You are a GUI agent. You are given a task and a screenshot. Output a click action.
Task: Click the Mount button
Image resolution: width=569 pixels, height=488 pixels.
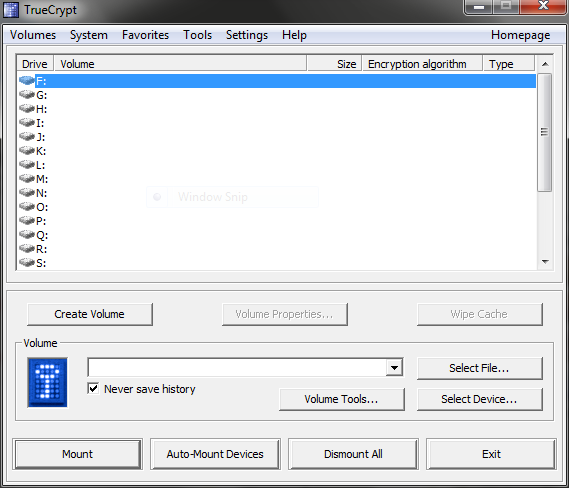[77, 454]
